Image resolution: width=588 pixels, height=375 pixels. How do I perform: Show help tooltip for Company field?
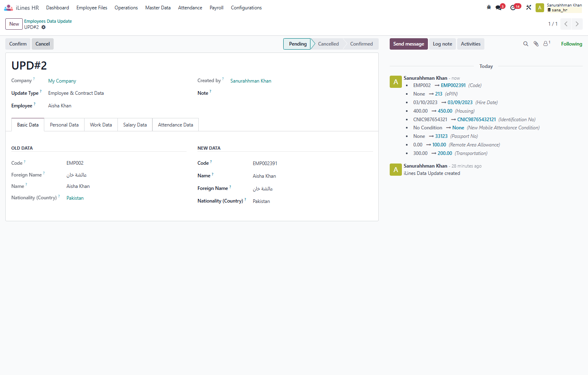[34, 78]
